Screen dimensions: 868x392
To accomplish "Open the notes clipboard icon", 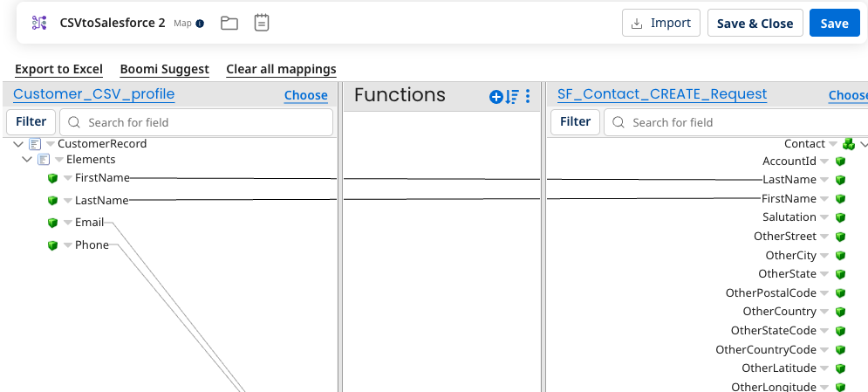I will click(x=262, y=23).
